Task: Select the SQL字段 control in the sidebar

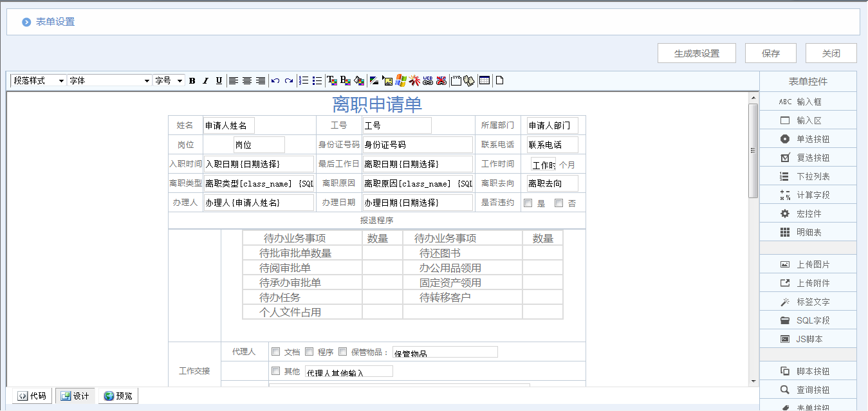Action: click(808, 320)
